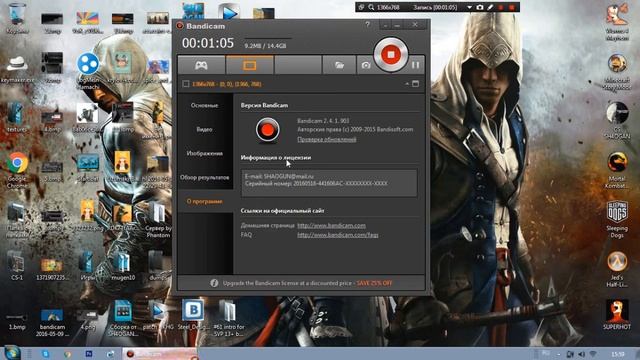
Task: Click camera icon on top recording overlay
Action: click(x=480, y=7)
